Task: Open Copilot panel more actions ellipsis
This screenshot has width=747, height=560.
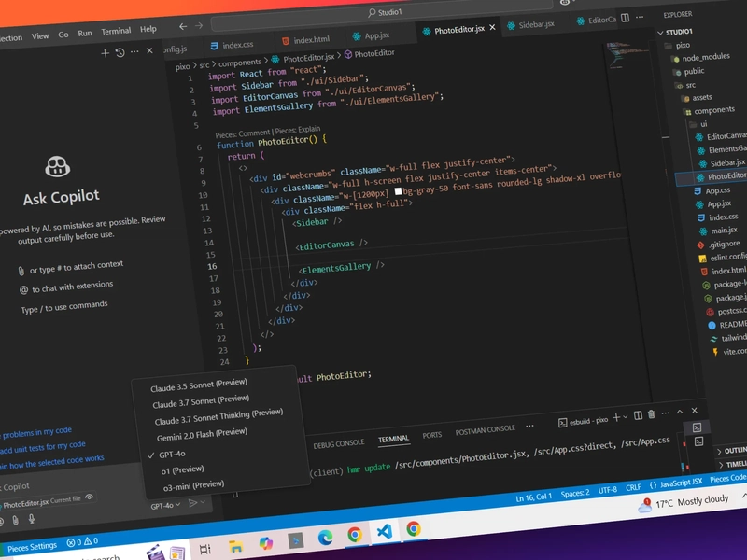Action: click(134, 51)
